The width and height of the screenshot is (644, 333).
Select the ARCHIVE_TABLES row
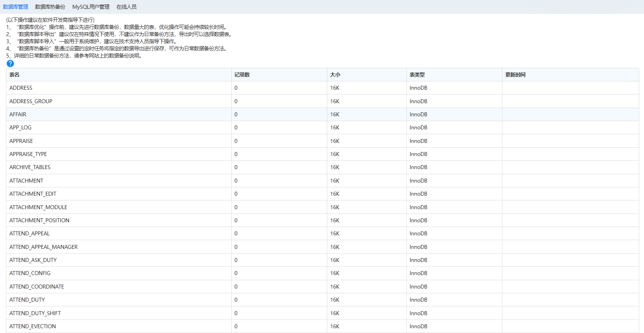pyautogui.click(x=30, y=167)
